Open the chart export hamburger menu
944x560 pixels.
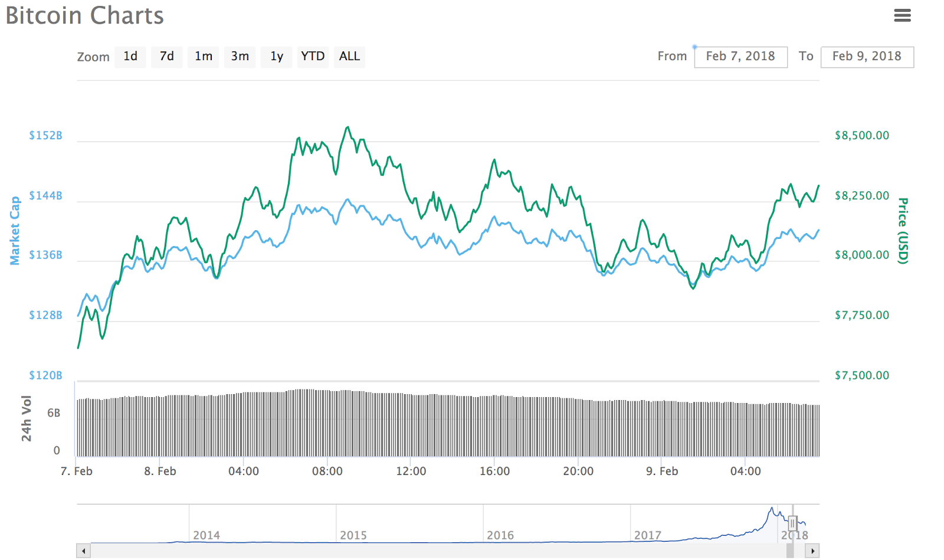(902, 15)
